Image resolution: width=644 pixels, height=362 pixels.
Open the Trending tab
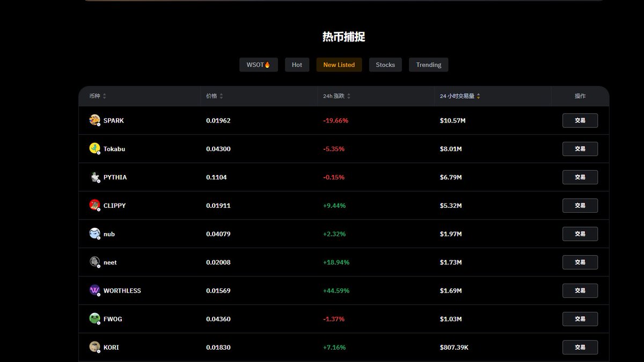coord(429,65)
